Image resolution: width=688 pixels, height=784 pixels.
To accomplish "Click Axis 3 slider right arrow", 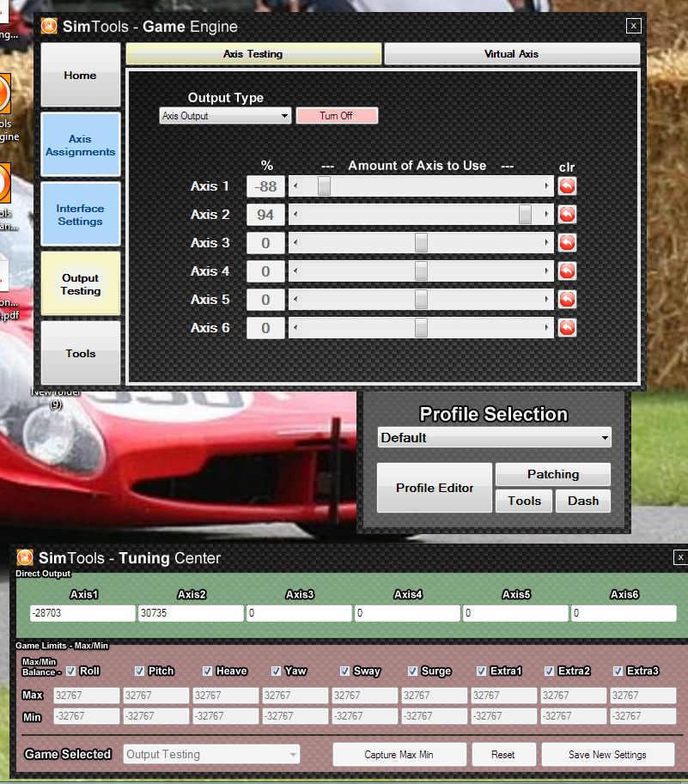I will click(x=547, y=243).
